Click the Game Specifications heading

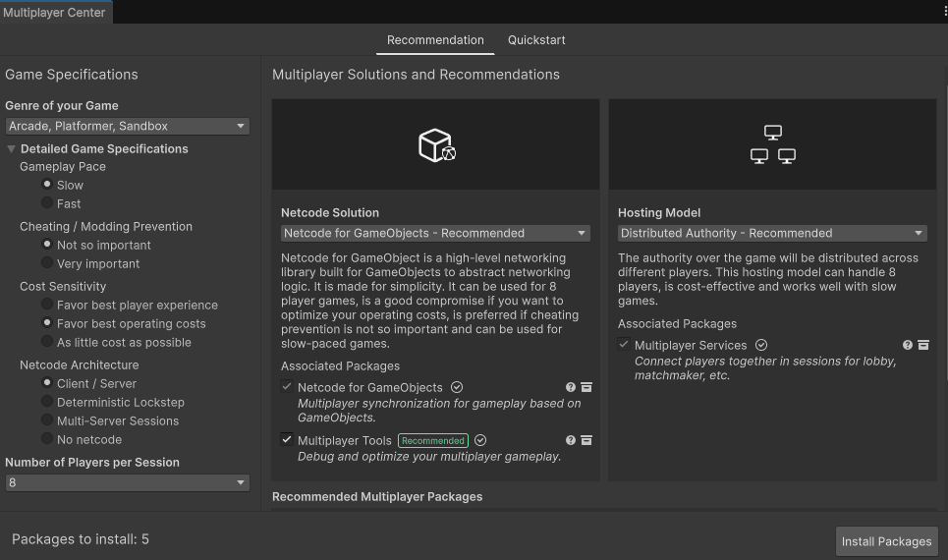click(72, 75)
